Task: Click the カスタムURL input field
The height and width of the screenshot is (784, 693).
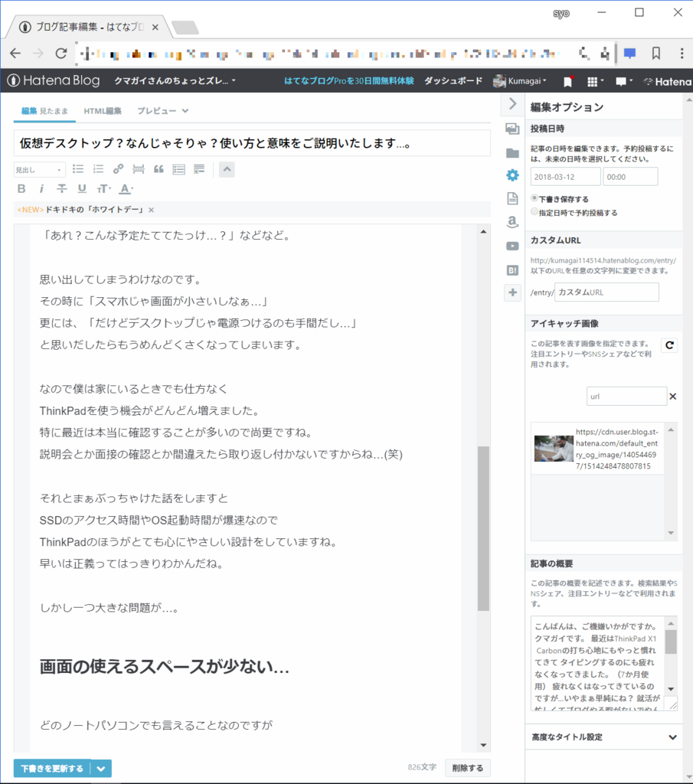Action: [x=606, y=292]
